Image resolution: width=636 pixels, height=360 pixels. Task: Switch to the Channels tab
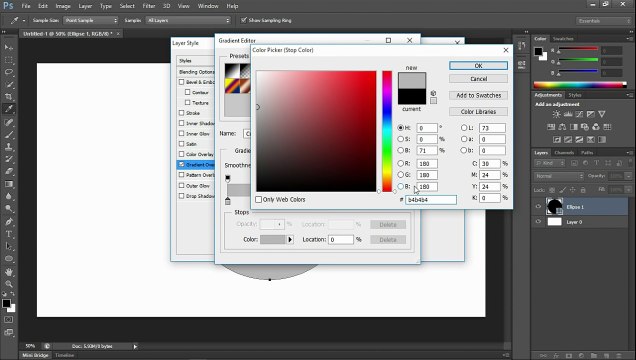[564, 153]
